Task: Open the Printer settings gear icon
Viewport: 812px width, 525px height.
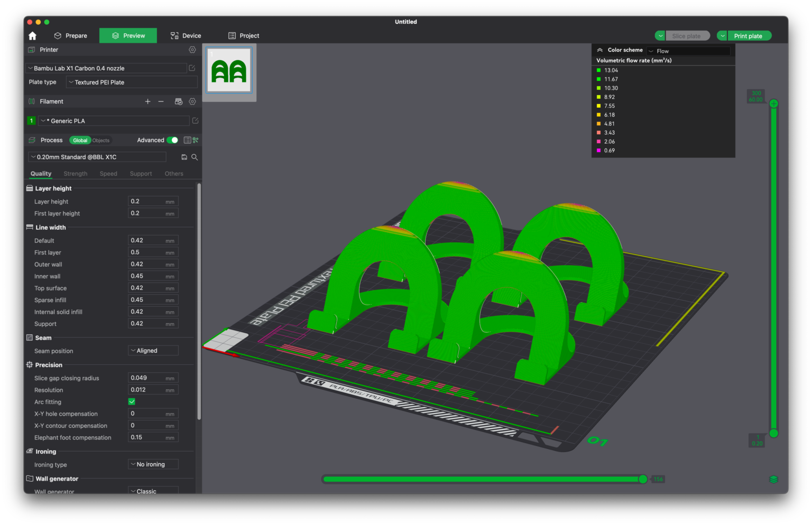Action: 192,50
